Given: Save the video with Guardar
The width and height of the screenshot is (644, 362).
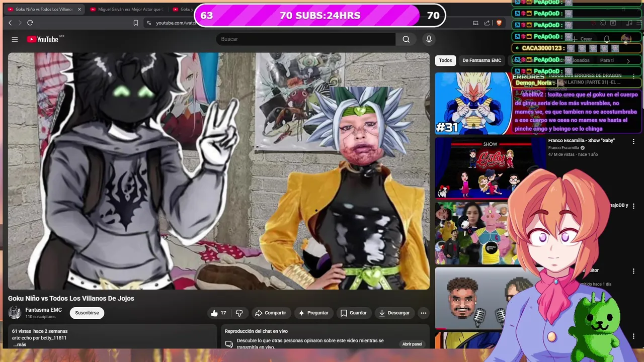Looking at the screenshot, I should pos(353,313).
